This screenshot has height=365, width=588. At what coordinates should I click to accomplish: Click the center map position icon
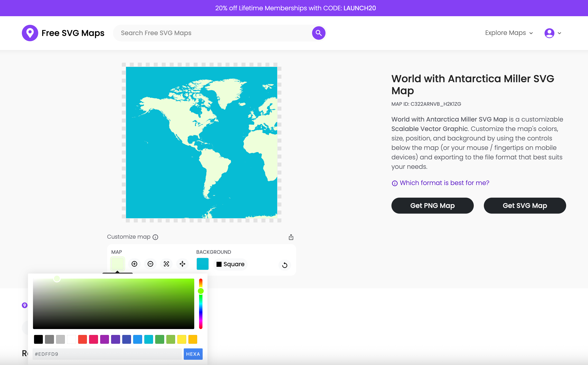182,264
